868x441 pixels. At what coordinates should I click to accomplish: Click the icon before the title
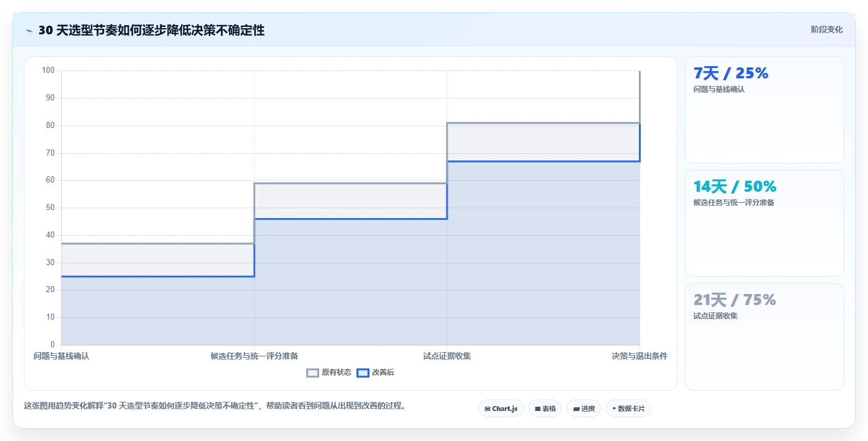[29, 30]
